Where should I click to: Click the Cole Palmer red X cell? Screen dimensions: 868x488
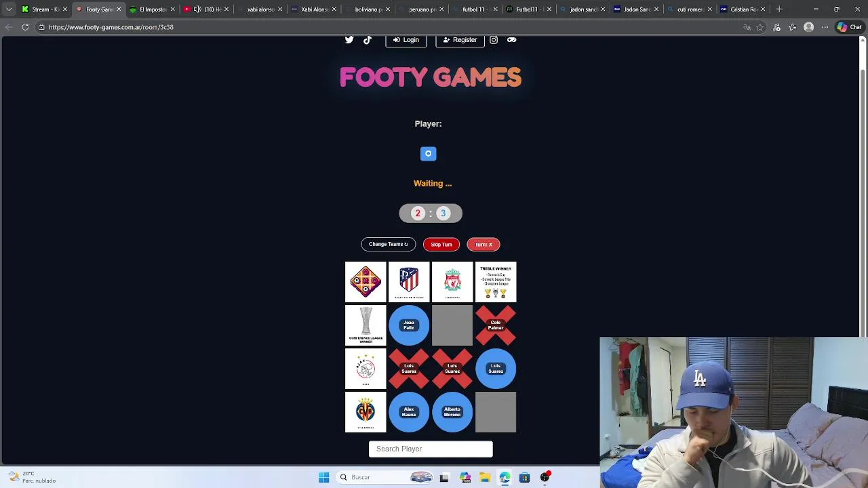coord(496,325)
